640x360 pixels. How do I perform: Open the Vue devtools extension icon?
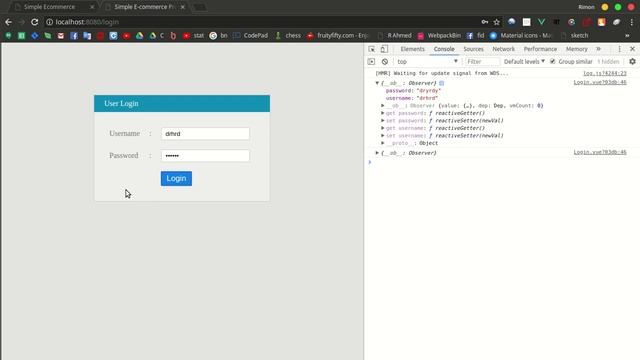pos(541,22)
